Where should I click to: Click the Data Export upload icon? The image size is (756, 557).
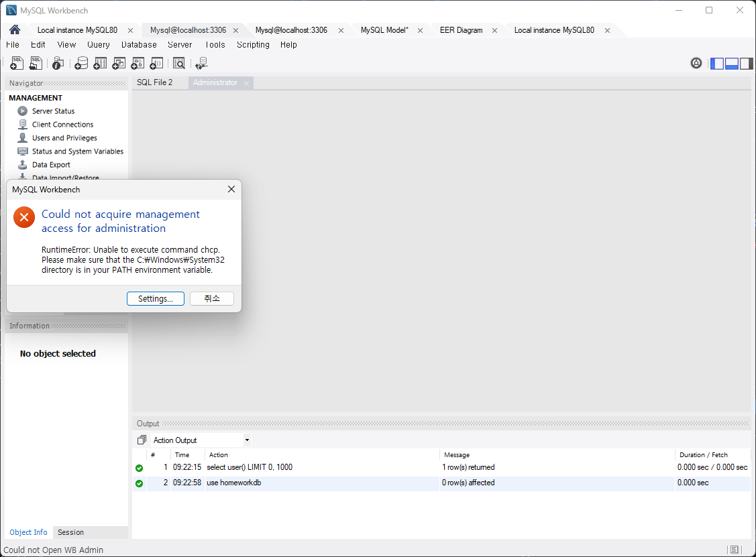point(23,165)
